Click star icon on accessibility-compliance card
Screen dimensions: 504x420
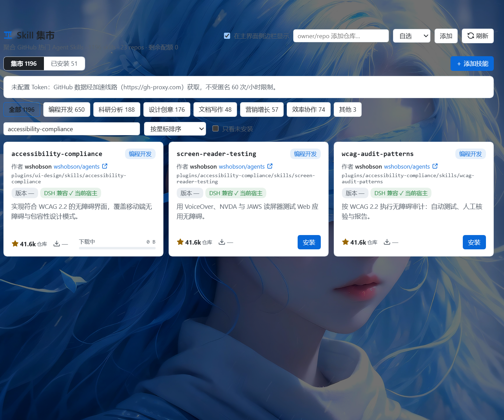point(15,244)
